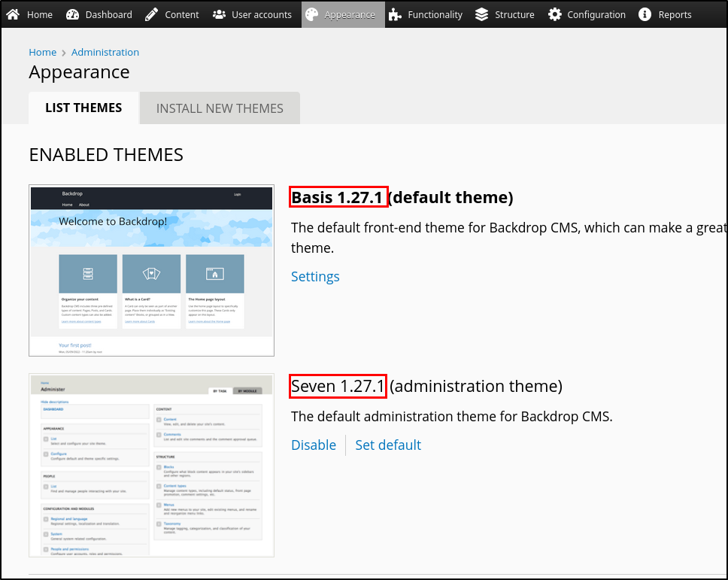
Task: Set Seven as the default theme
Action: 388,445
